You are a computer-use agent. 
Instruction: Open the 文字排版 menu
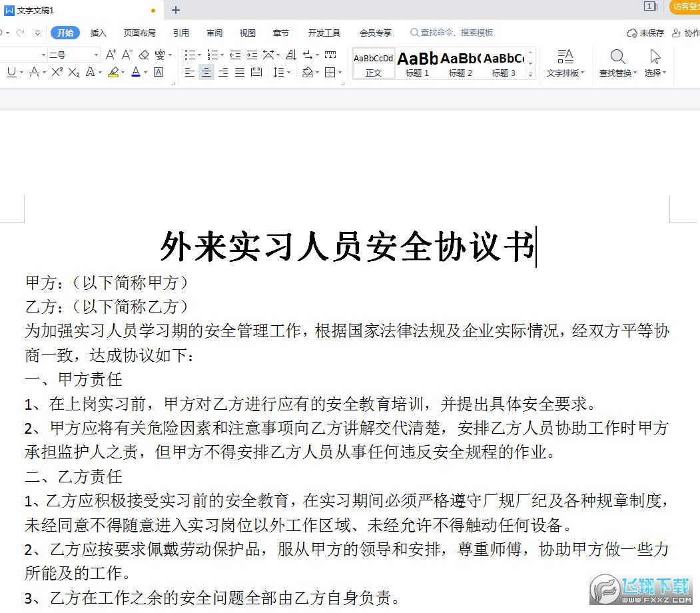point(565,63)
